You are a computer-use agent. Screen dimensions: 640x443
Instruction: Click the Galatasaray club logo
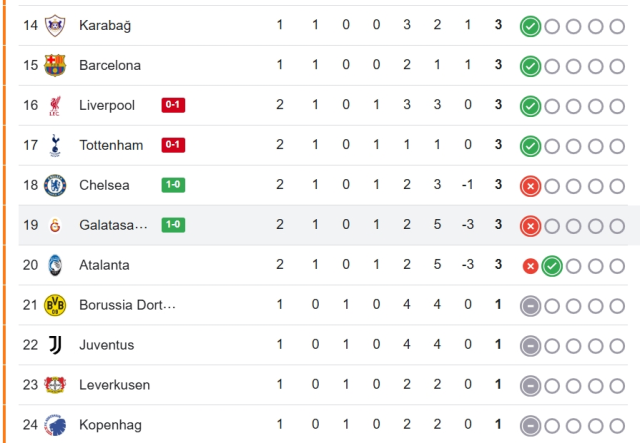coord(55,225)
